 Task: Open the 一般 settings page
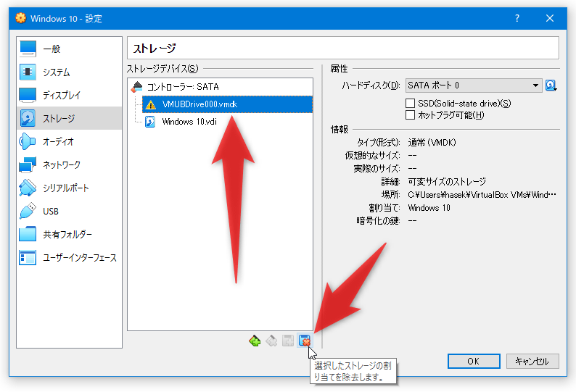pyautogui.click(x=69, y=49)
